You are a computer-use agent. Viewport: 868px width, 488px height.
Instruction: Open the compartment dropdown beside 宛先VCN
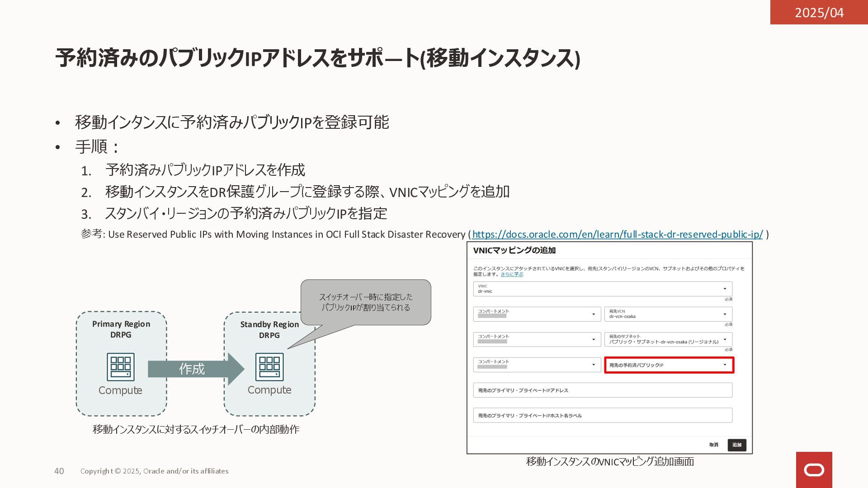[537, 314]
